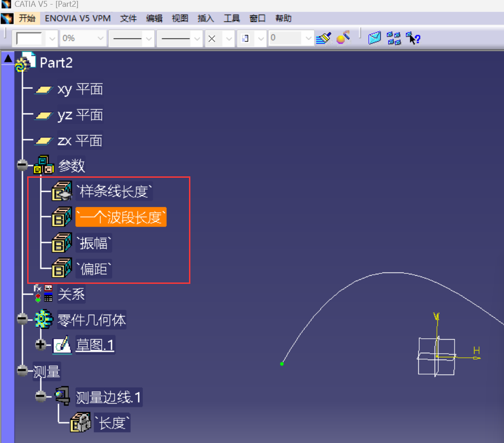Click the green spline start point
Viewport: 504px width, 443px height.
(x=282, y=364)
